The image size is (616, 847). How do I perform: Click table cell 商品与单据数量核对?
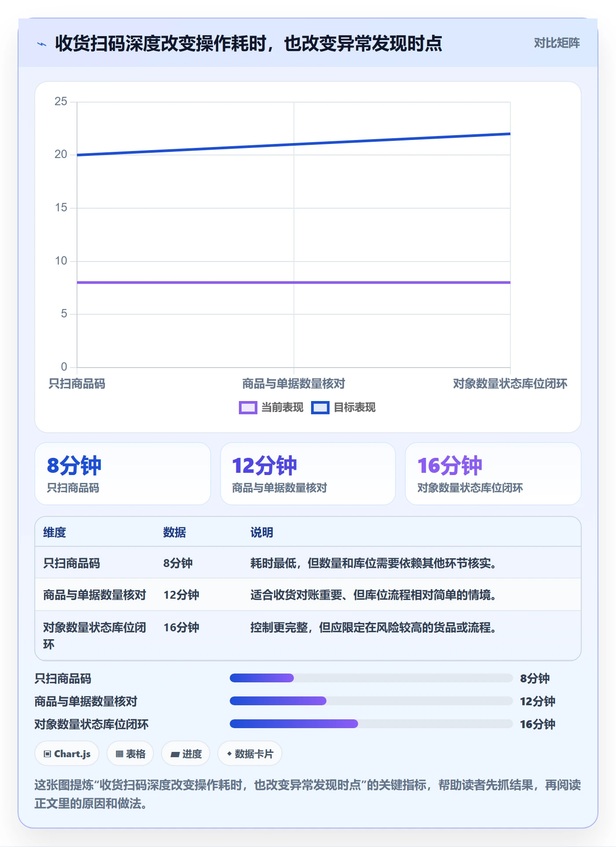(95, 595)
